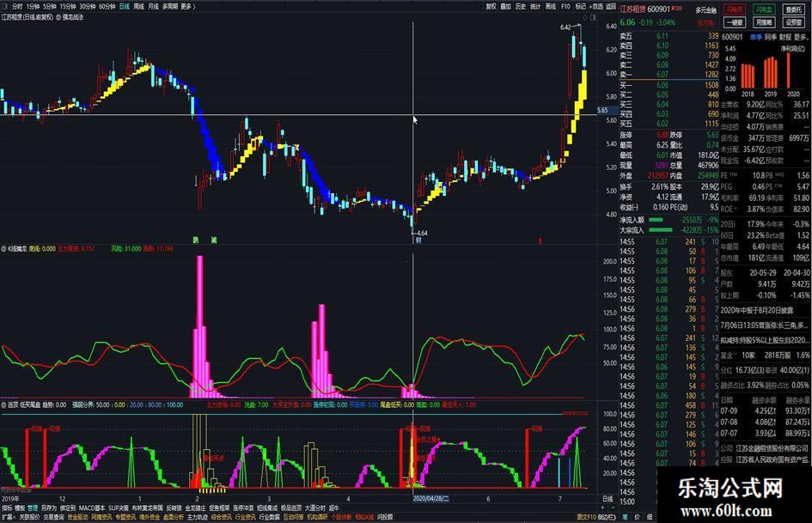The image size is (812, 523).
Task: Expand the 更多 periods dropdown
Action: point(187,6)
